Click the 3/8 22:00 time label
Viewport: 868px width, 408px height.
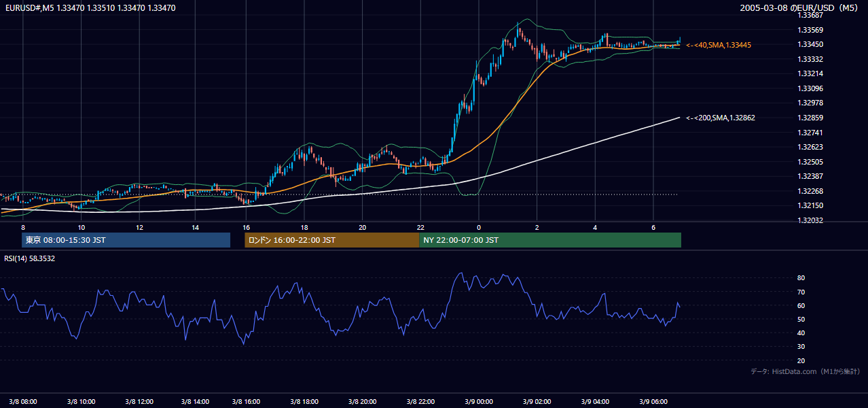click(x=420, y=401)
